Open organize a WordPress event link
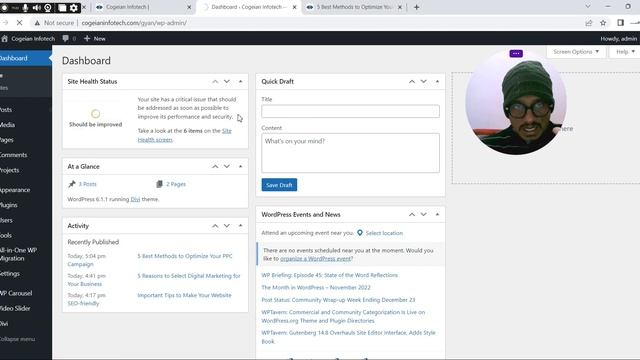The image size is (640, 360). (x=315, y=259)
